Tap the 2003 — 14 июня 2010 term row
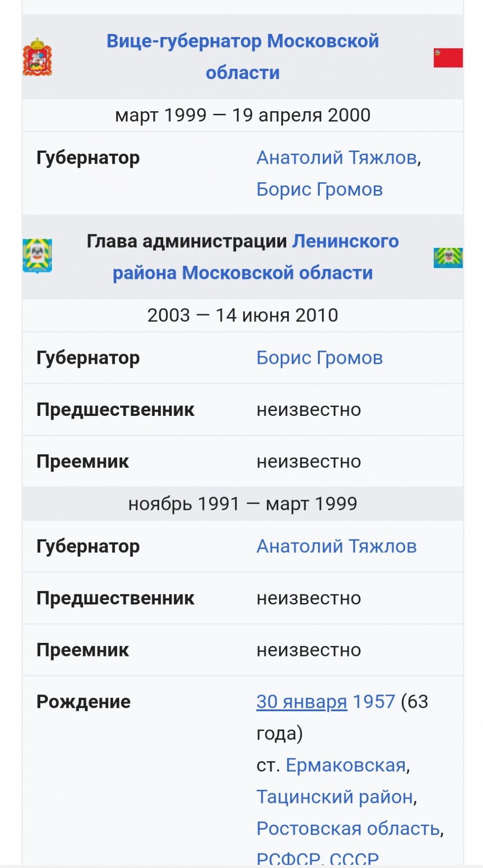Viewport: 483px width, 868px height. tap(243, 316)
